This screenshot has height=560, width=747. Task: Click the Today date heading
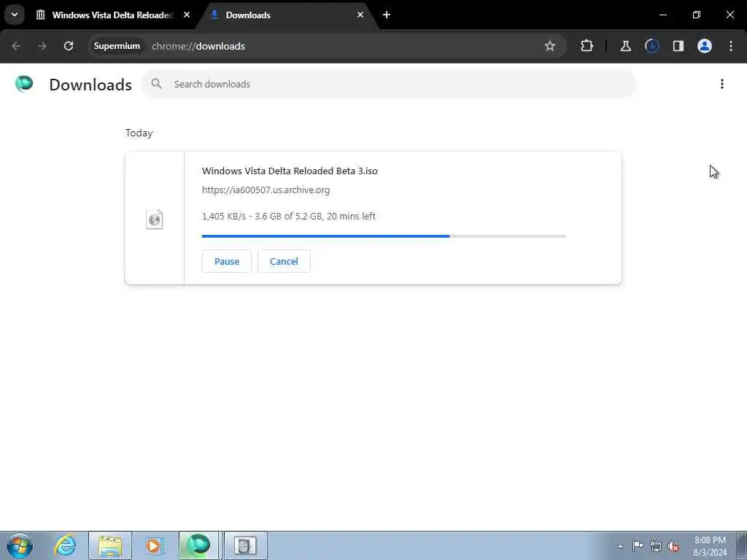click(x=139, y=133)
